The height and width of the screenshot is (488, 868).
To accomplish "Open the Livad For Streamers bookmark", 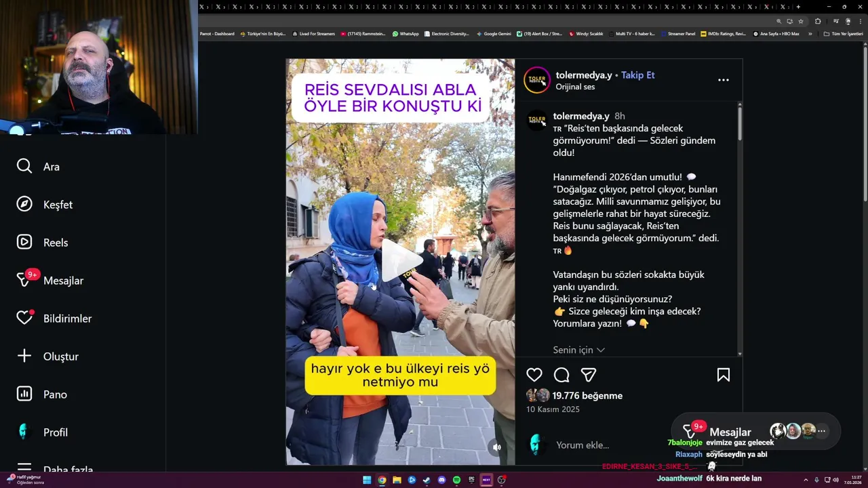I will click(x=314, y=33).
